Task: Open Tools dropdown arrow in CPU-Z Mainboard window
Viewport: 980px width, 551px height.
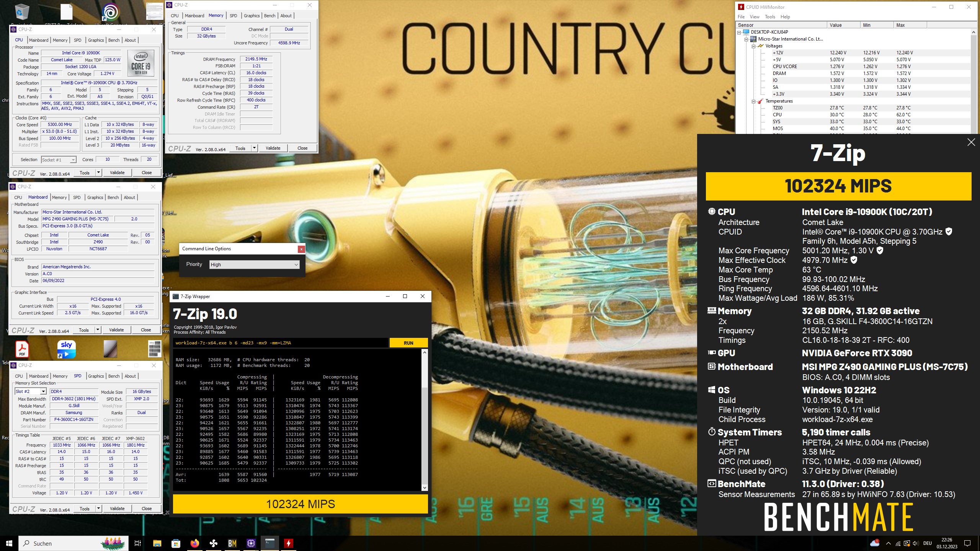Action: (98, 330)
